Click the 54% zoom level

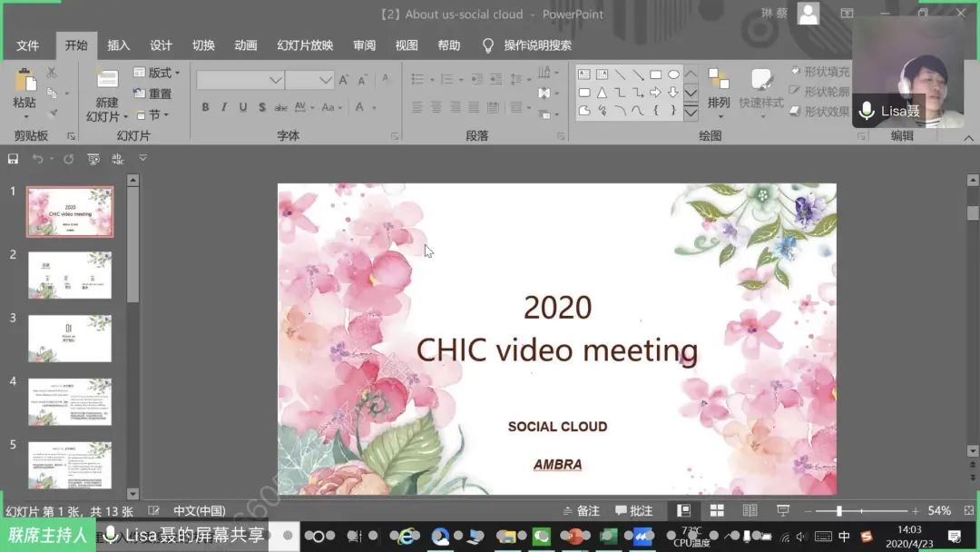tap(939, 511)
